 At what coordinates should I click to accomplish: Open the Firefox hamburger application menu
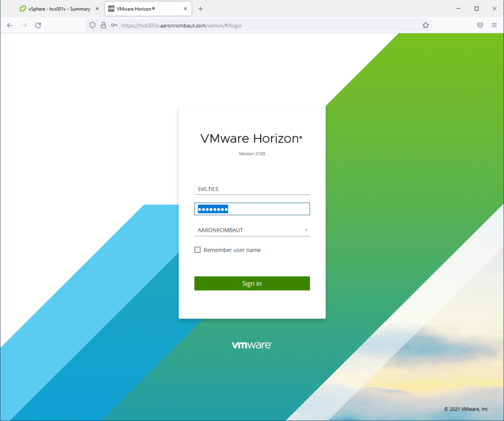(494, 25)
